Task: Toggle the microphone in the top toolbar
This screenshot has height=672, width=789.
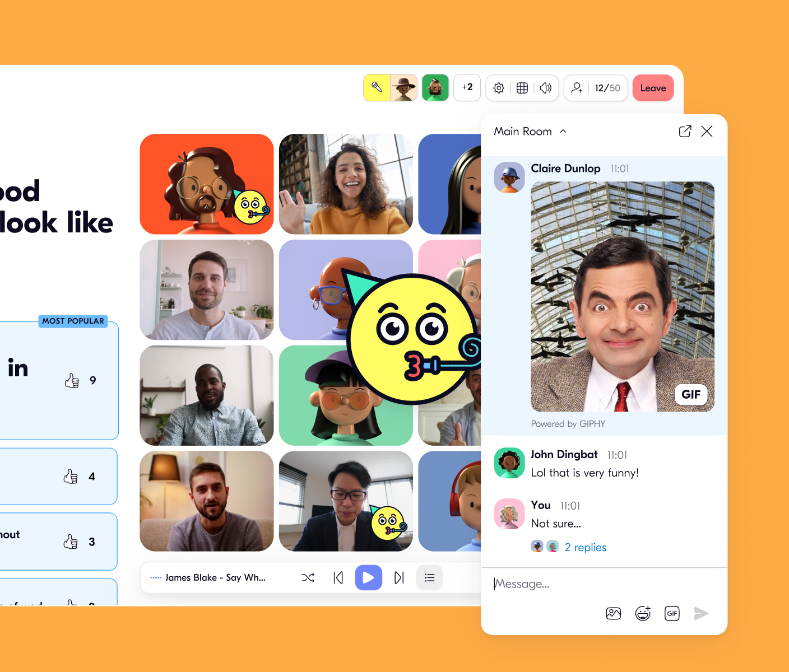Action: (x=377, y=87)
